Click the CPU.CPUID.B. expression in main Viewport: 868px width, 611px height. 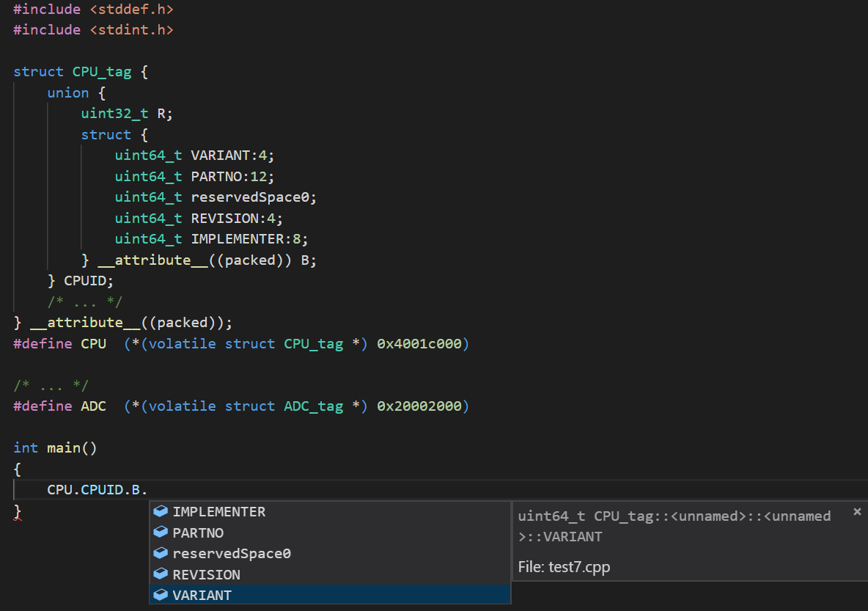(95, 489)
